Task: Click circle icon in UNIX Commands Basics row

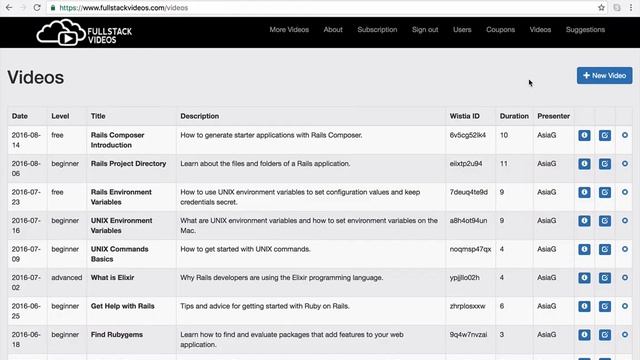Action: point(625,249)
